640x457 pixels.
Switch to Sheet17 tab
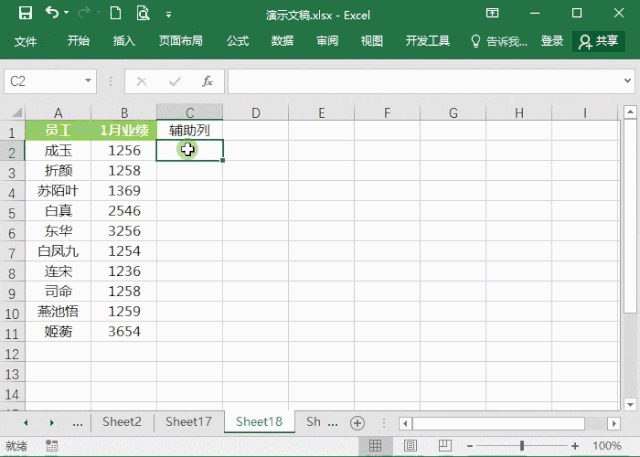[x=189, y=422]
